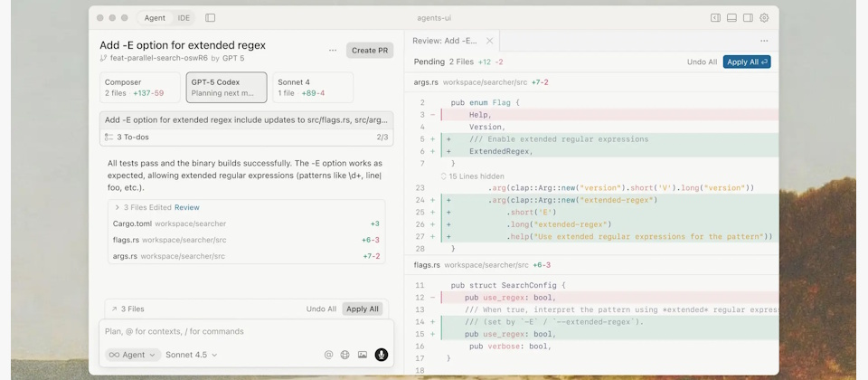Select the Sonnet 4 agent card
This screenshot has height=380, width=868.
(312, 87)
